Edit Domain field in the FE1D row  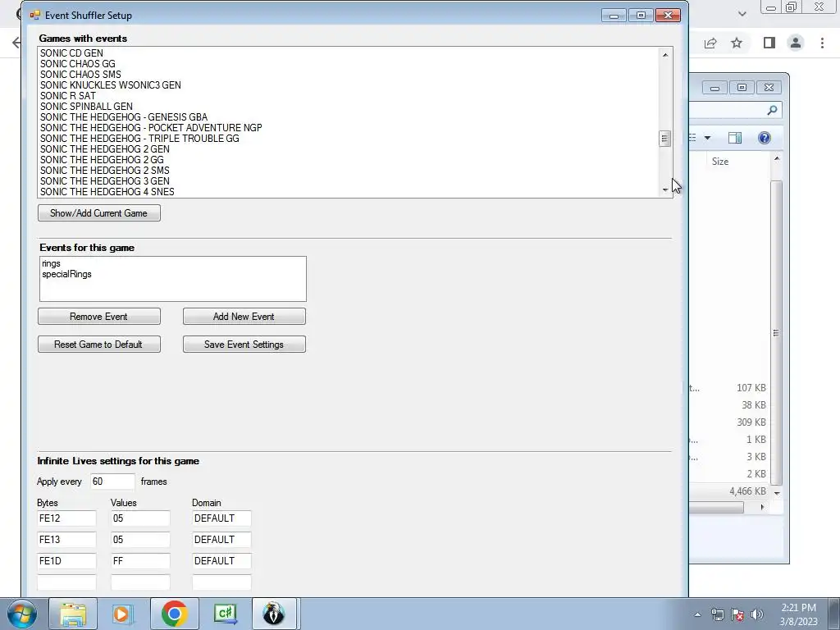221,561
